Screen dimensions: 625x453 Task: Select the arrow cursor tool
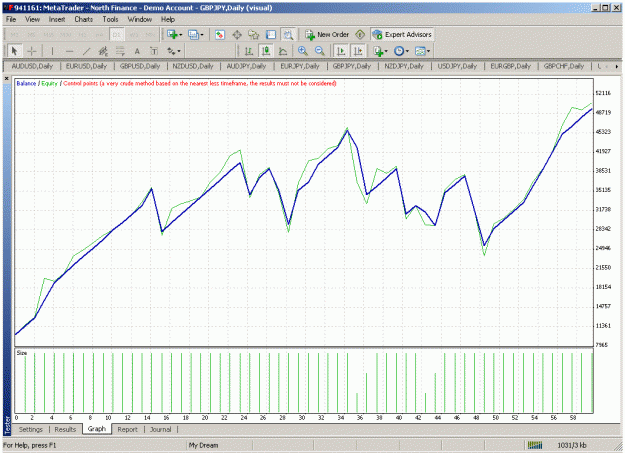point(15,51)
